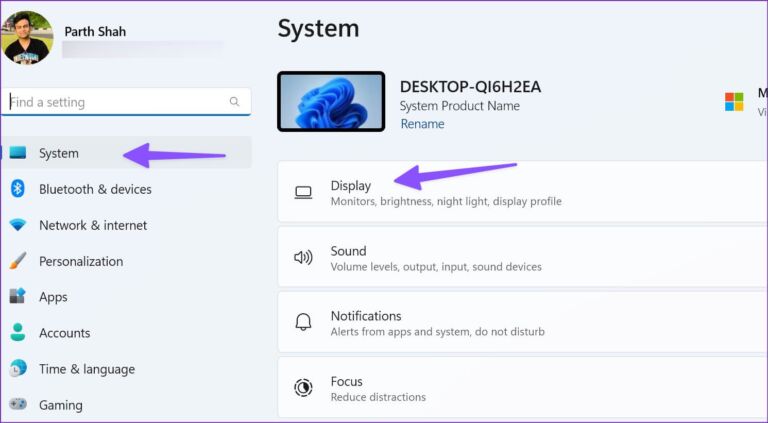Click the System Product Name text
The image size is (768, 423).
click(459, 106)
